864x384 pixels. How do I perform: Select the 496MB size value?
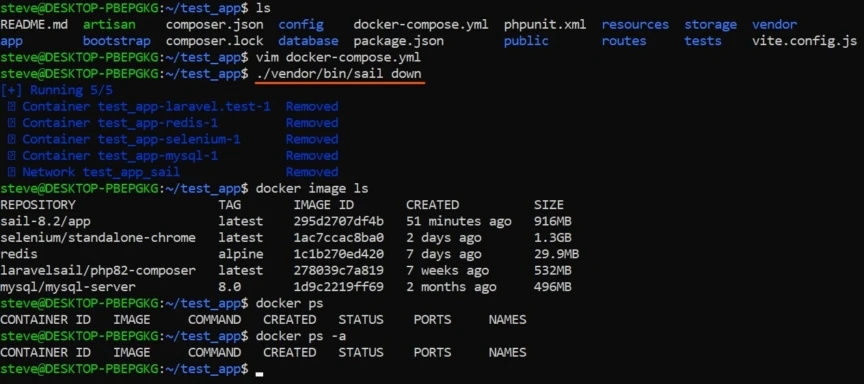[x=552, y=287]
